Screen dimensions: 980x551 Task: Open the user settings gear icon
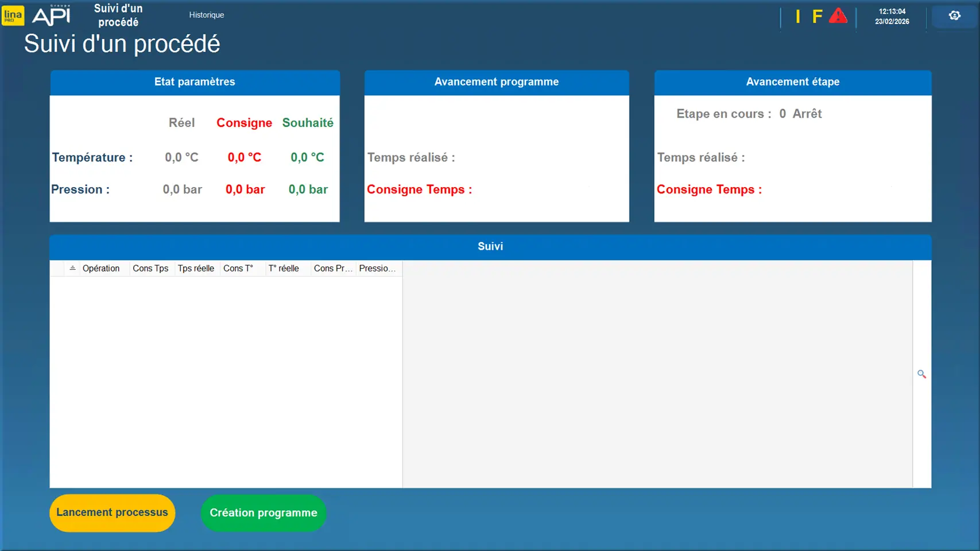(954, 15)
